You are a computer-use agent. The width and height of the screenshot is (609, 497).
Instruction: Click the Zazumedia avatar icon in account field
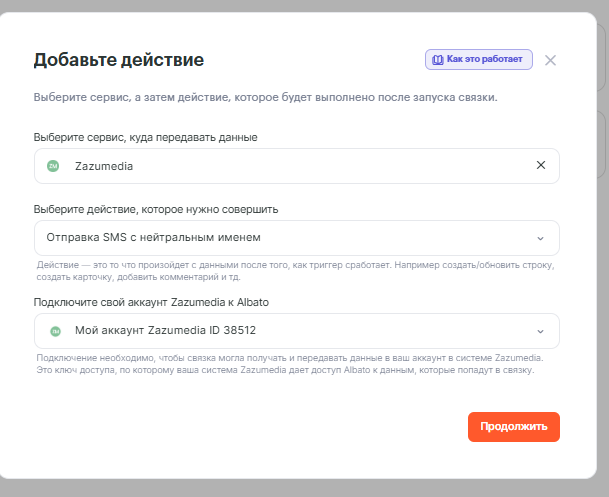pos(54,331)
